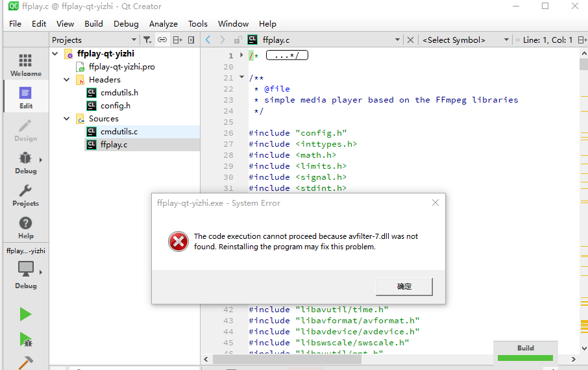Close the Projects side panel icon
The height and width of the screenshot is (370, 588).
[191, 40]
